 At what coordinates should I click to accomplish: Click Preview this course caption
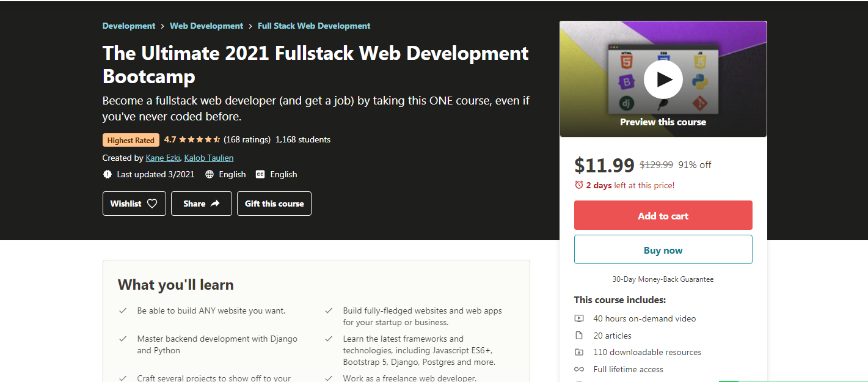pos(663,122)
